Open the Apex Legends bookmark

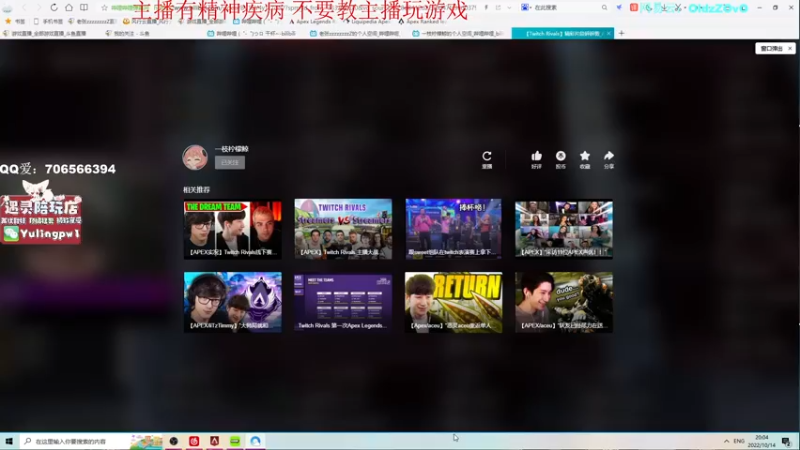tap(312, 21)
